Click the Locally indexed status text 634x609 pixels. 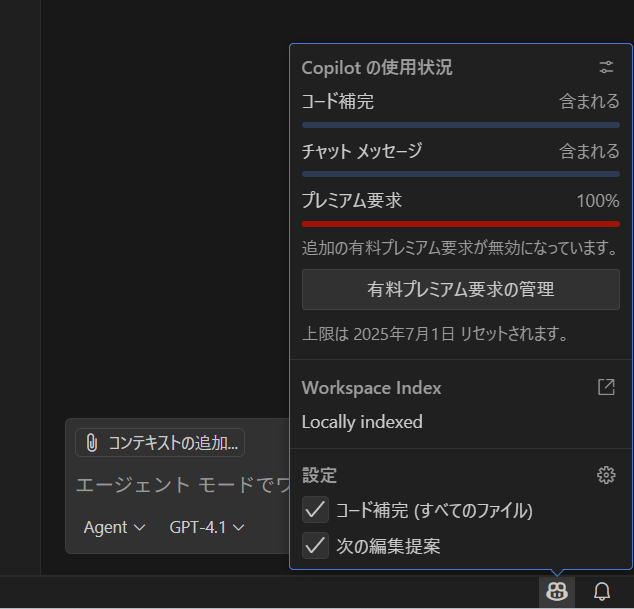pyautogui.click(x=362, y=422)
